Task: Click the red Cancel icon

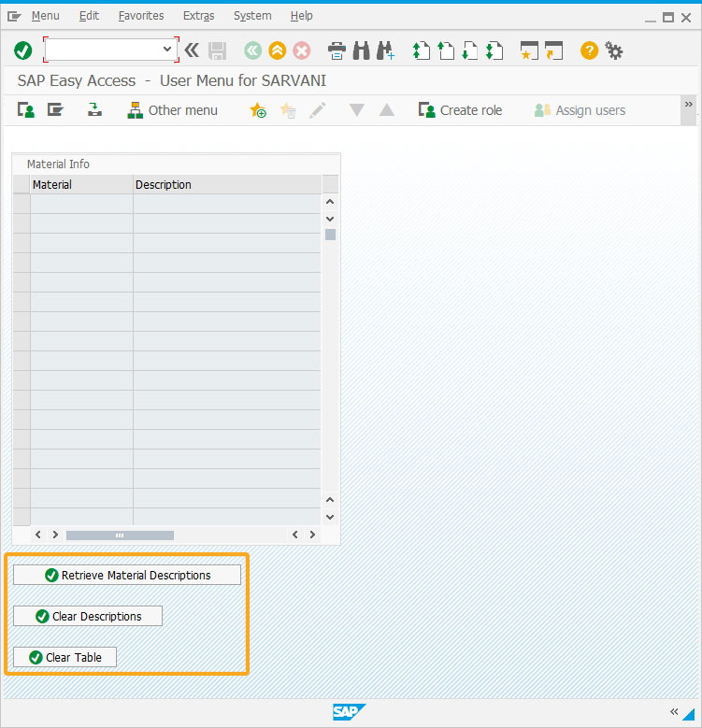Action: (301, 50)
